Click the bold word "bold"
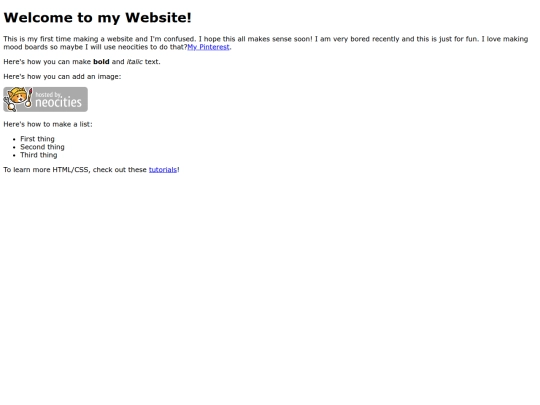540x405 pixels. pyautogui.click(x=101, y=62)
